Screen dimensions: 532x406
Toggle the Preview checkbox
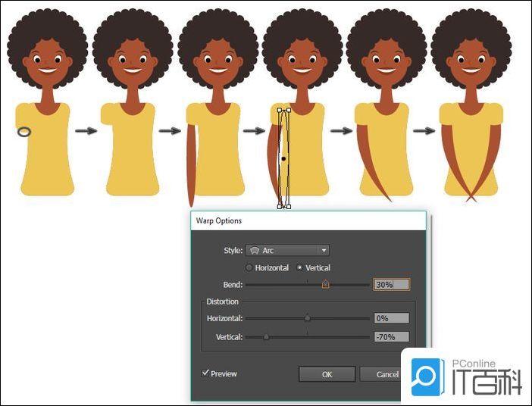click(205, 373)
